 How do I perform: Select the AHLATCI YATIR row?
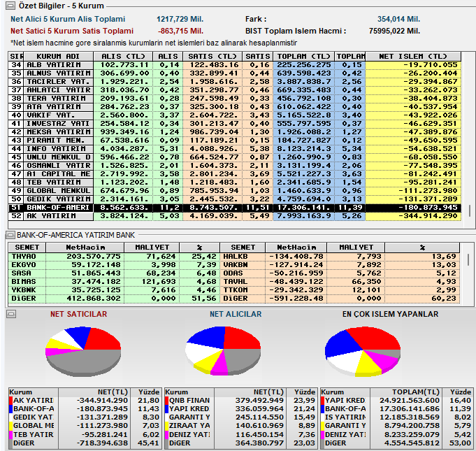click(235, 90)
